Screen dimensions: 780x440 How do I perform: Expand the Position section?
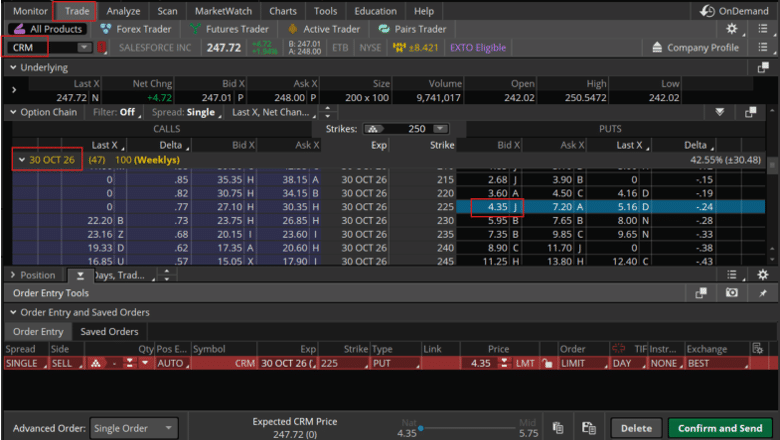click(x=13, y=275)
